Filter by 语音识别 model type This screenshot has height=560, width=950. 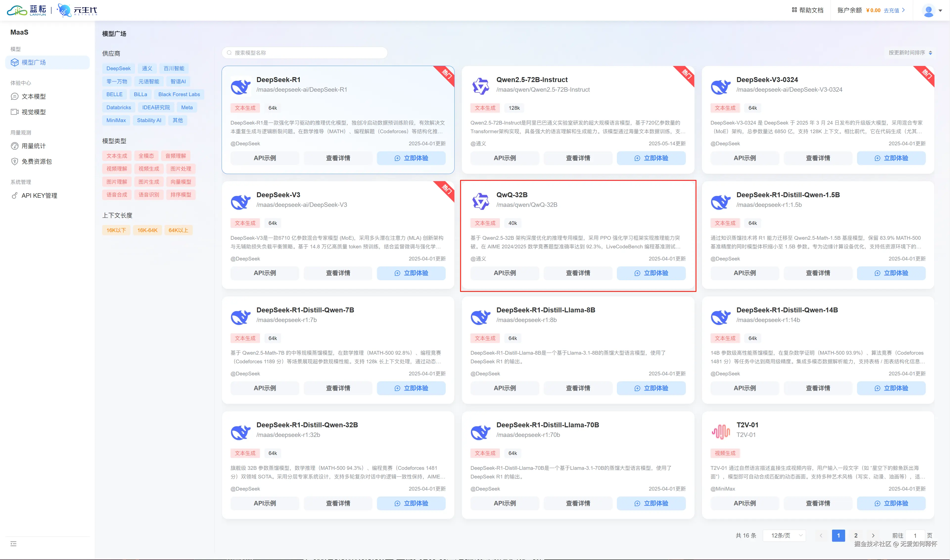(149, 195)
